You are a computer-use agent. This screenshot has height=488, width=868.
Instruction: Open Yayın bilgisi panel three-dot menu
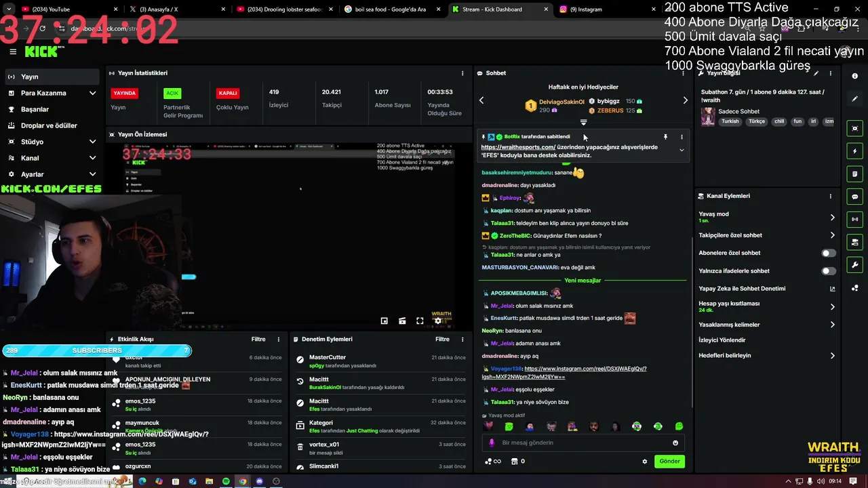coord(830,73)
